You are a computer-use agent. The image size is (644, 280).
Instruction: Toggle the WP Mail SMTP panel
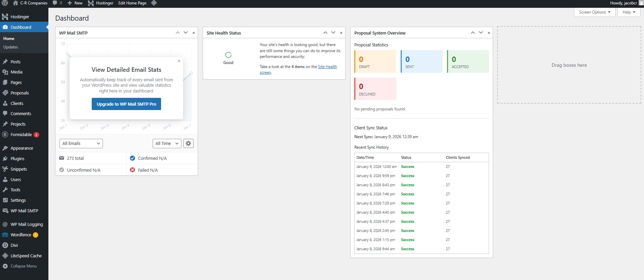pos(194,33)
